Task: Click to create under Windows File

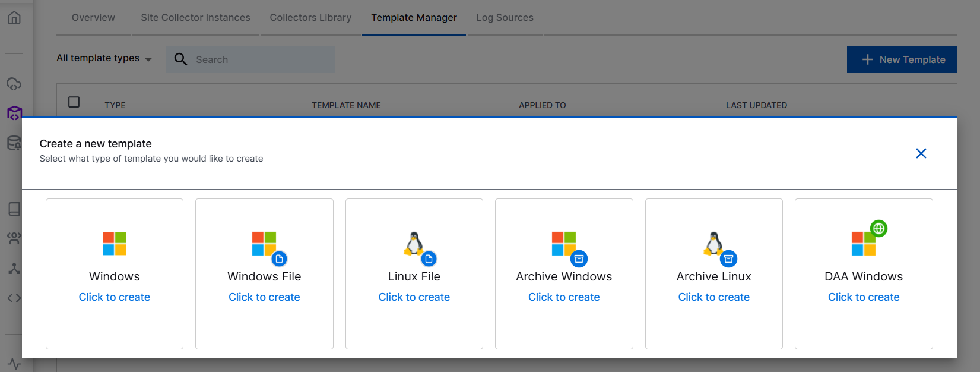Action: click(x=264, y=297)
